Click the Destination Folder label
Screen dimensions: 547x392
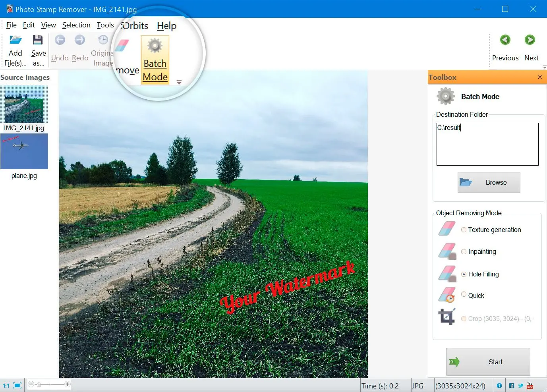point(462,114)
